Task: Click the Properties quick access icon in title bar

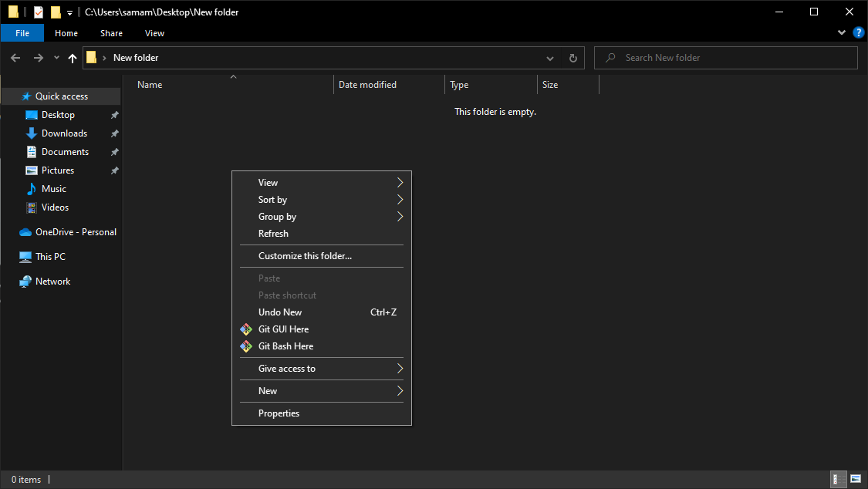Action: tap(39, 12)
